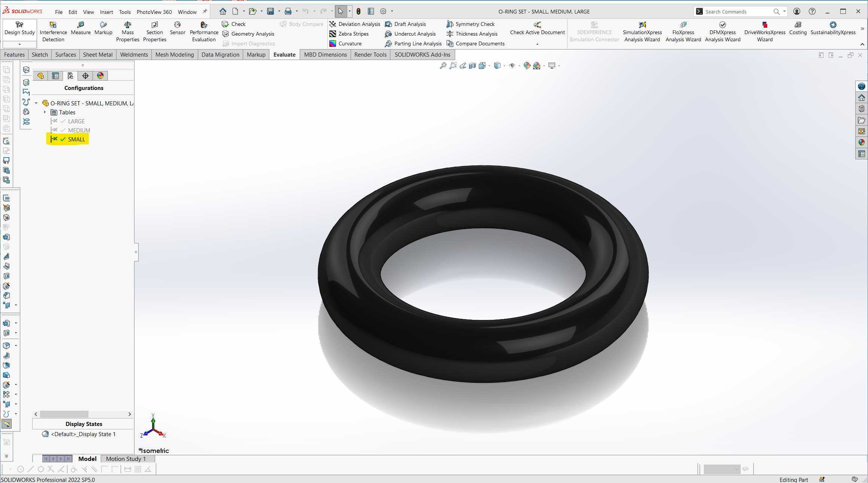Switch to the Sheet Metal tab
Viewport: 868px width, 483px height.
pyautogui.click(x=98, y=55)
